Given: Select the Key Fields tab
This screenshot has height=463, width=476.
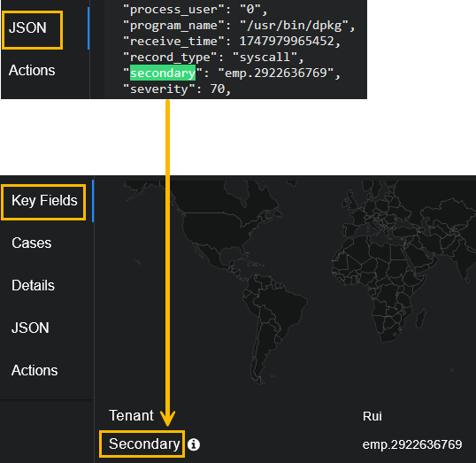Looking at the screenshot, I should point(44,200).
